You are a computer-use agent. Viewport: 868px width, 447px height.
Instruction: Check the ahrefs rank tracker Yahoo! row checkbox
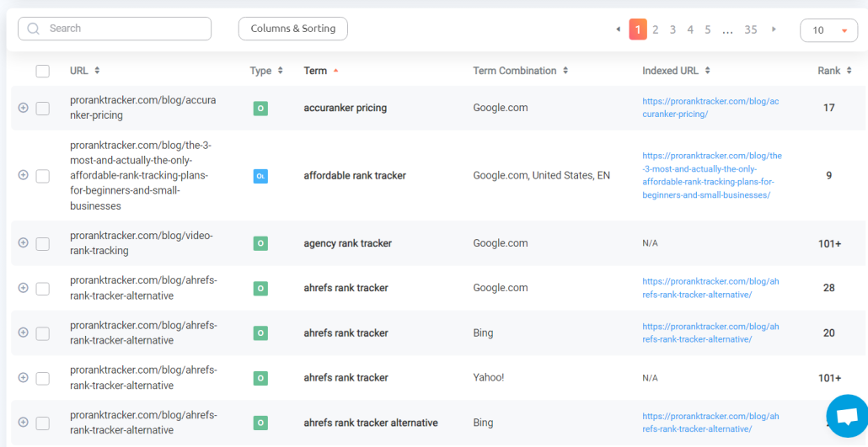click(43, 378)
